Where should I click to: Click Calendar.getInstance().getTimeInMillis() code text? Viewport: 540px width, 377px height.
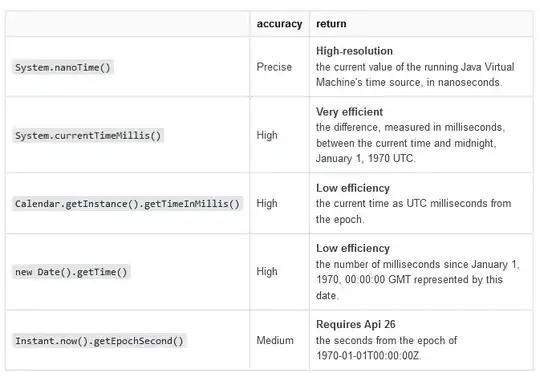pos(127,204)
